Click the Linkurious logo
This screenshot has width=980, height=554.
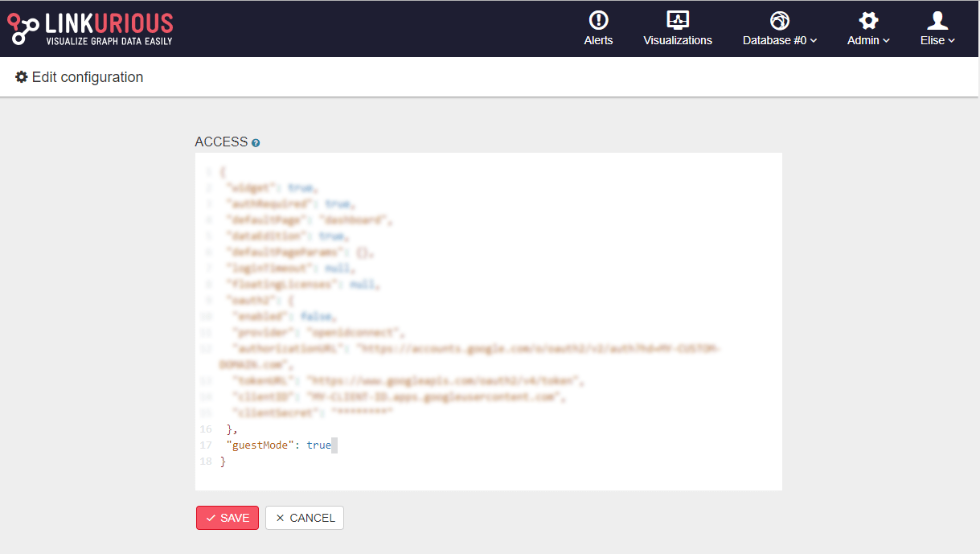click(90, 29)
